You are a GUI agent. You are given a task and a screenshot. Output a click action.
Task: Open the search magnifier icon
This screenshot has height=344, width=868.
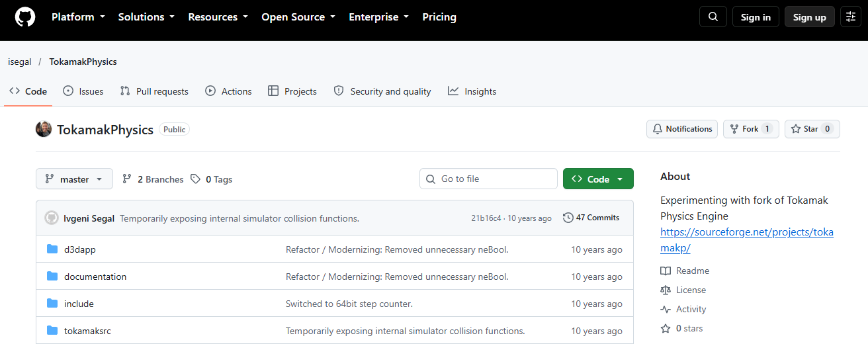(713, 17)
